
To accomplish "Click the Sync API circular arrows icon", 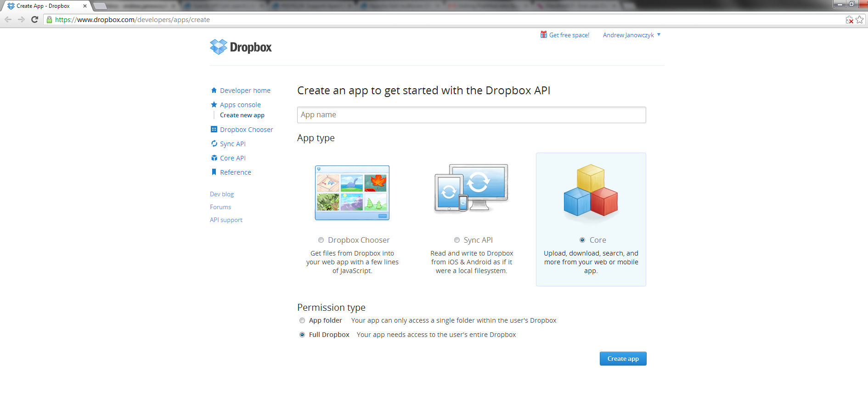I will 214,144.
